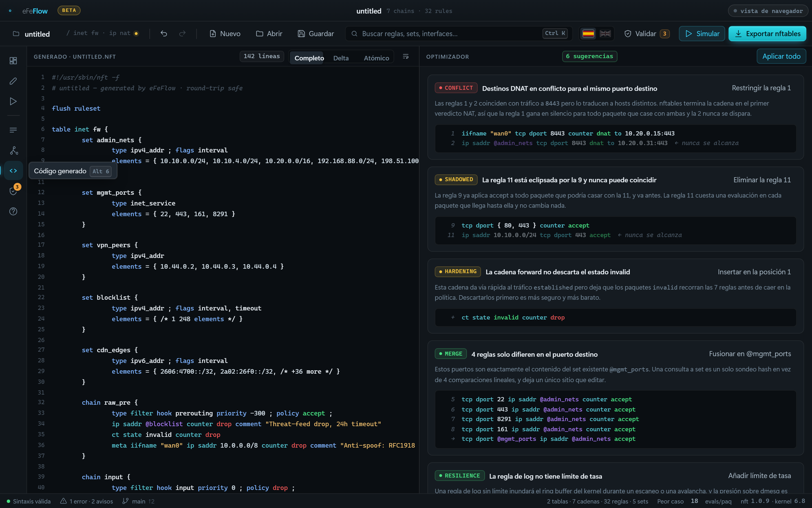Click the undo arrow icon

click(x=164, y=34)
